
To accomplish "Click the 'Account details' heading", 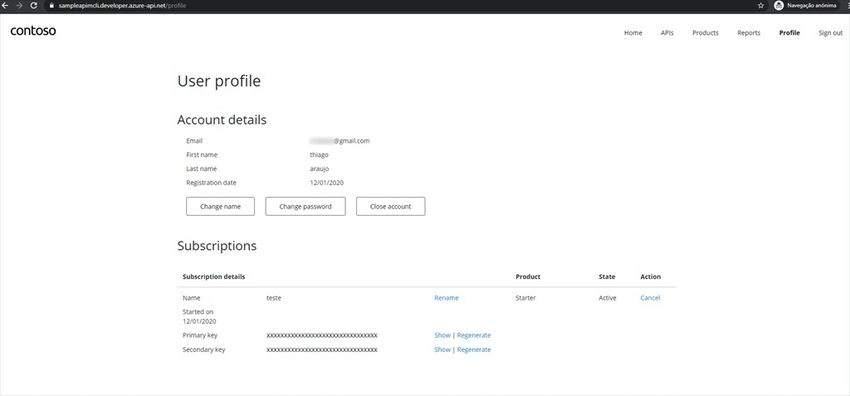I will pyautogui.click(x=222, y=120).
